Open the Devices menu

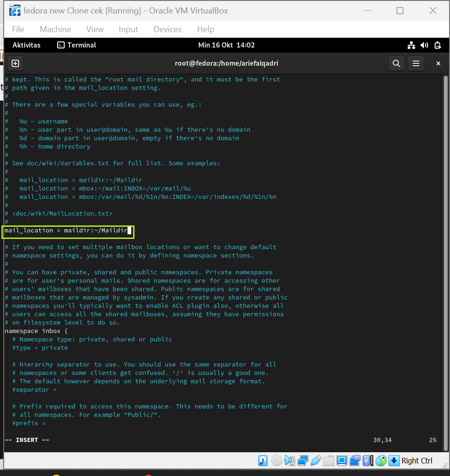point(168,29)
